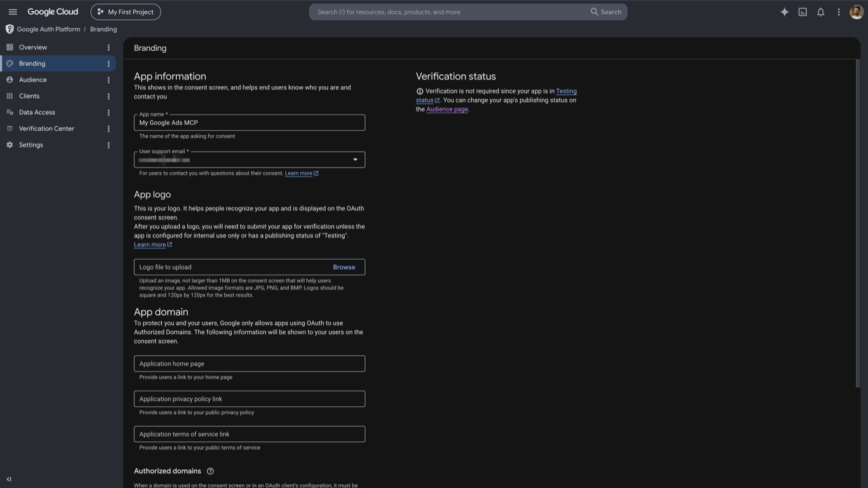This screenshot has width=868, height=488.
Task: Open top bar three-dot settings menu
Action: point(838,12)
